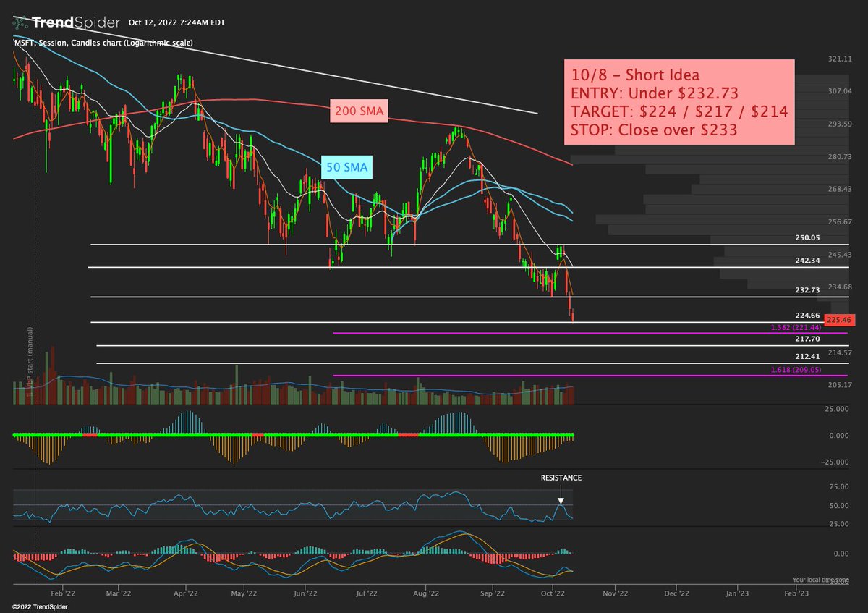Click the May '22 date axis label
This screenshot has height=613, width=868.
(x=244, y=592)
